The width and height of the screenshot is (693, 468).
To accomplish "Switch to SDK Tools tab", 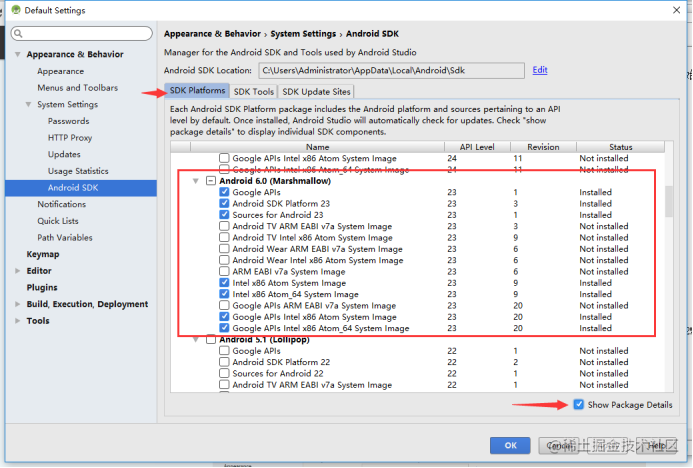I will coord(254,91).
